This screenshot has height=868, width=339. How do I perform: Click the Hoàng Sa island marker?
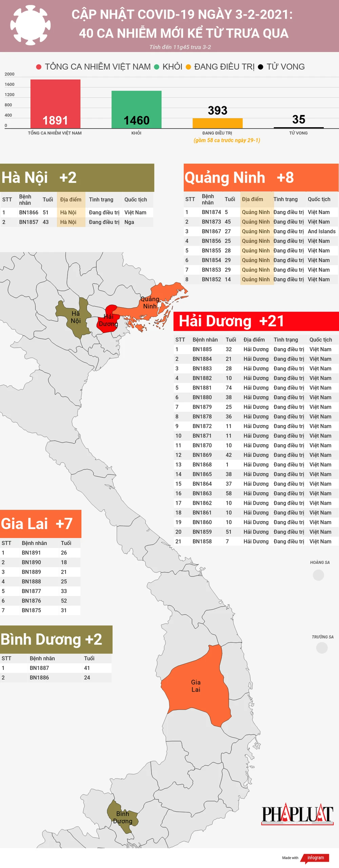click(x=318, y=575)
